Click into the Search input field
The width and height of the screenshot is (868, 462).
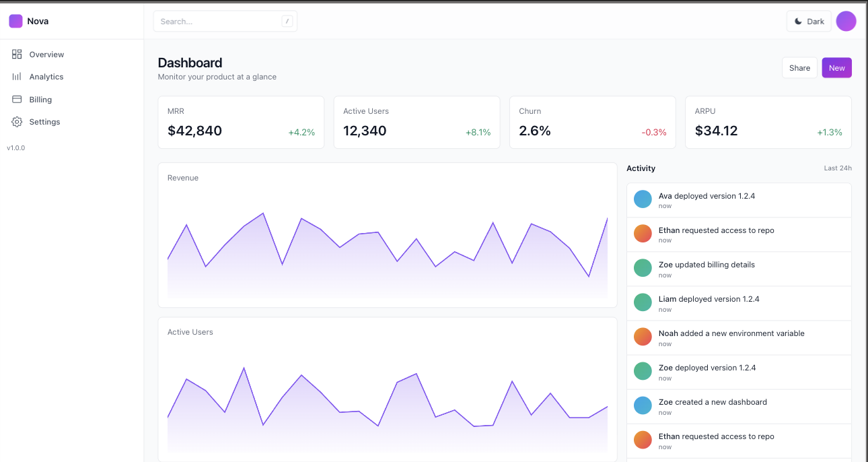[219, 22]
